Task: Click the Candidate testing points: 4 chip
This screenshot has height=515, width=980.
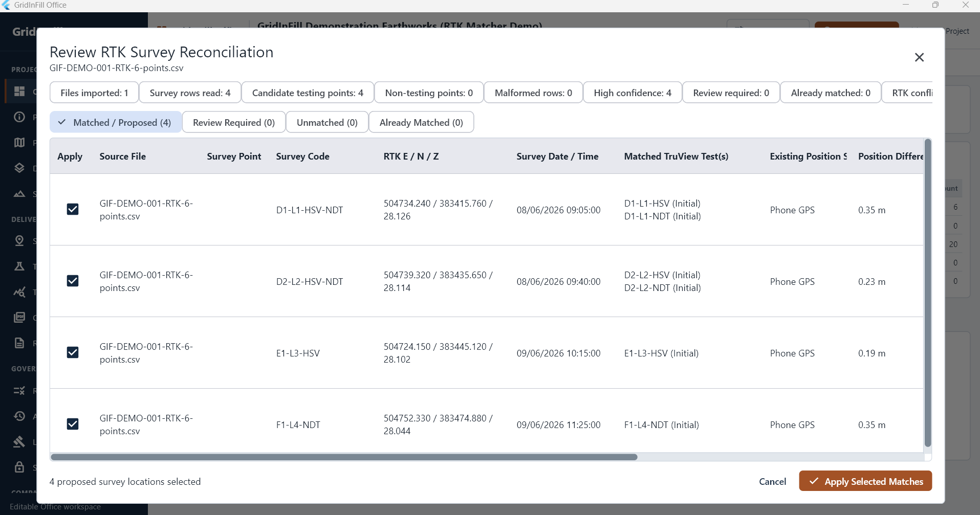Action: pyautogui.click(x=308, y=93)
